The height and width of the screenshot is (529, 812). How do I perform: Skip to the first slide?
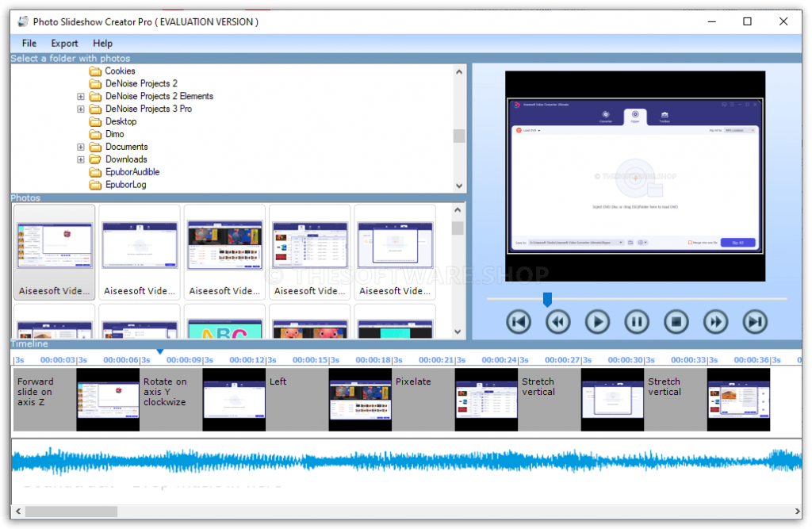[519, 321]
